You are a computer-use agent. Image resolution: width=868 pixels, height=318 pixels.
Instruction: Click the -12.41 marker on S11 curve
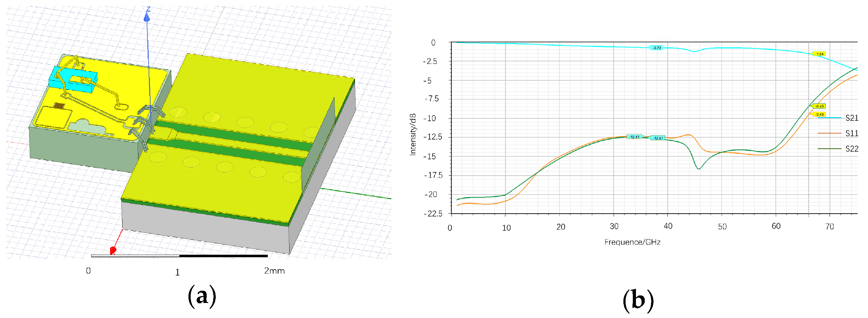pyautogui.click(x=634, y=137)
